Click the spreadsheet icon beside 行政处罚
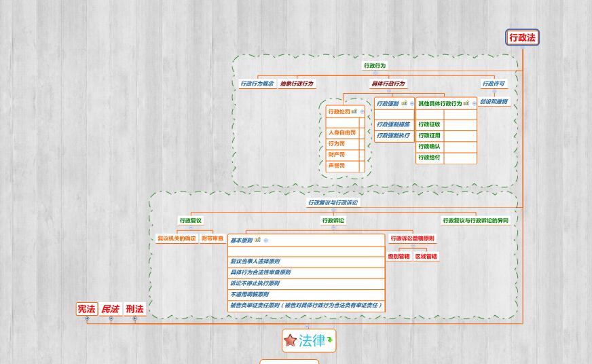 click(x=354, y=111)
